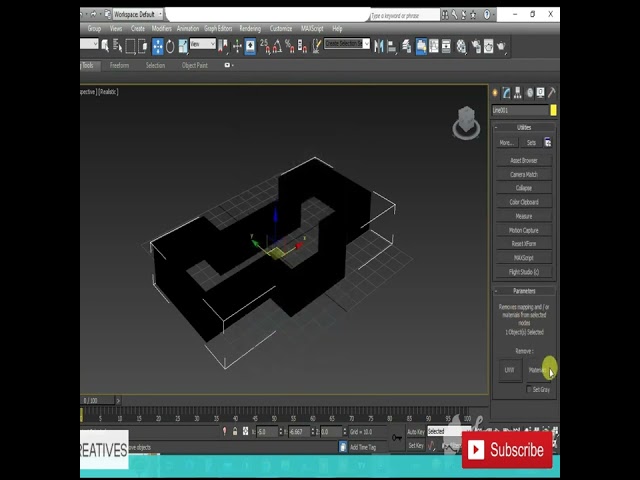Click the Align tool icon
Screen dimensions: 640x480
tap(392, 46)
